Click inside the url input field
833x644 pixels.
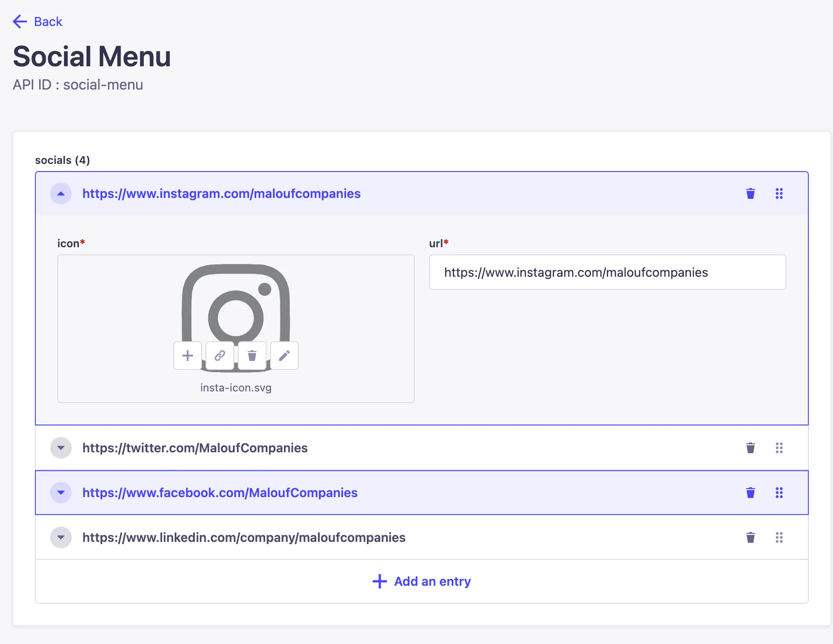pos(607,272)
